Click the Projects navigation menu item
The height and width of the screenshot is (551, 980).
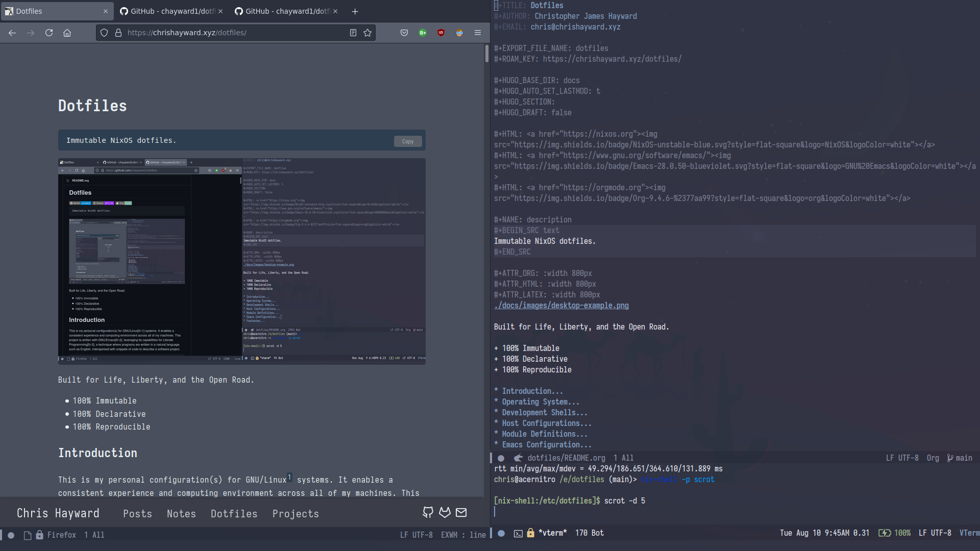(x=296, y=513)
